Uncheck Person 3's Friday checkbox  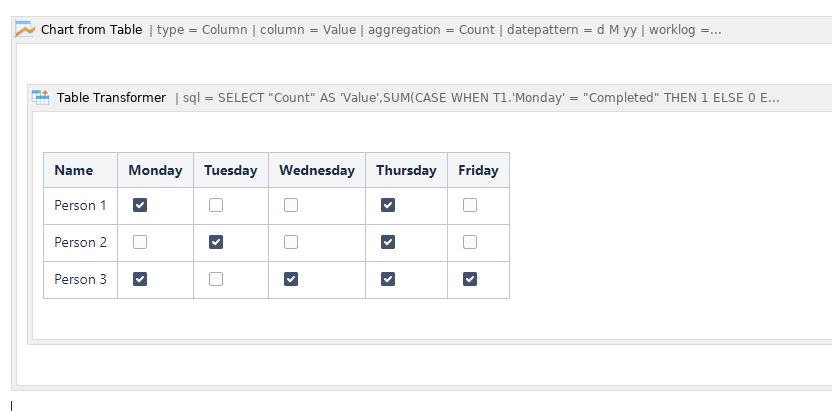[x=470, y=279]
